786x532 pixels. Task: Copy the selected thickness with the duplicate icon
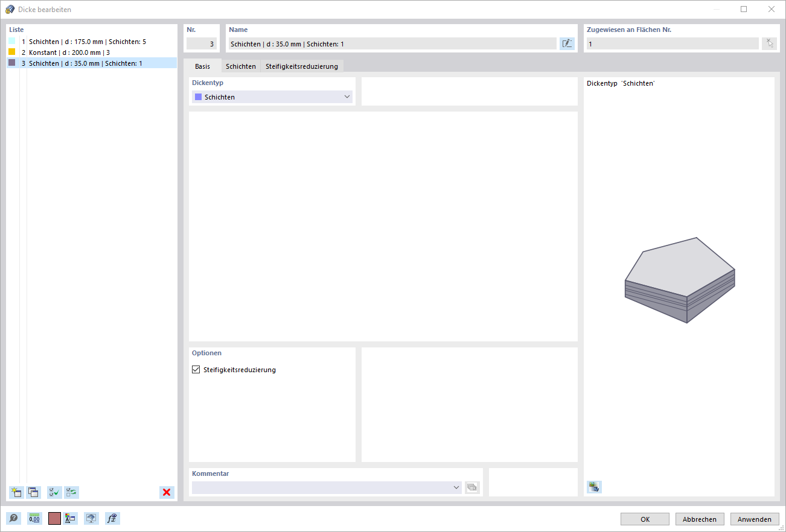pyautogui.click(x=33, y=492)
